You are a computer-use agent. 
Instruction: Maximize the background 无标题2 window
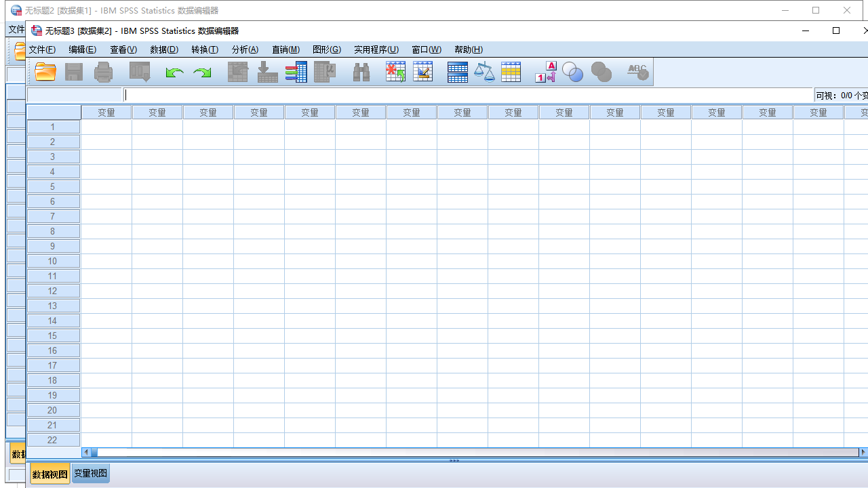[x=816, y=10]
